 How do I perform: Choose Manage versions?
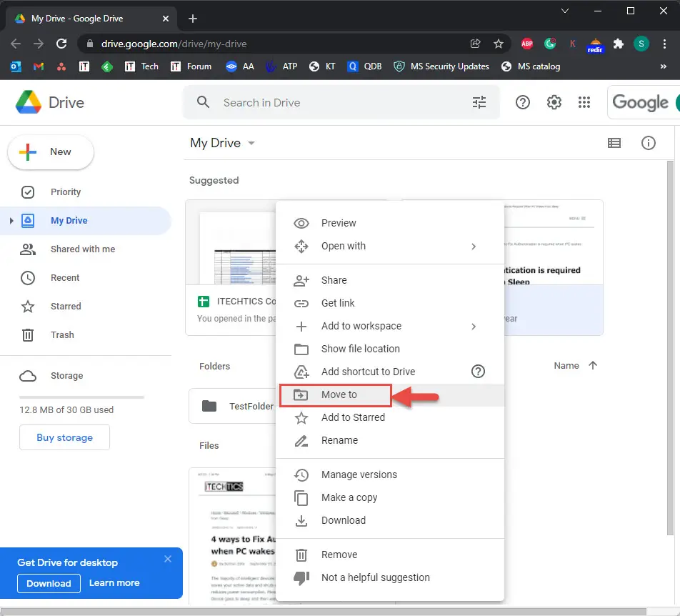coord(390,475)
